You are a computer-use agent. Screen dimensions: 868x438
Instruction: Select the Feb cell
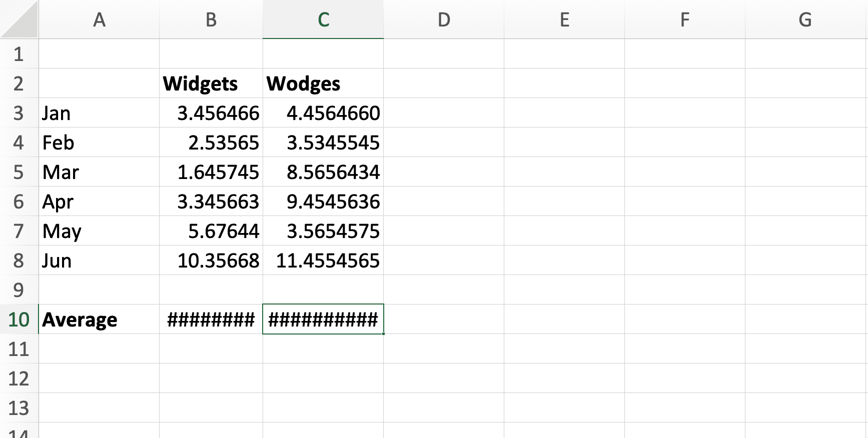99,142
